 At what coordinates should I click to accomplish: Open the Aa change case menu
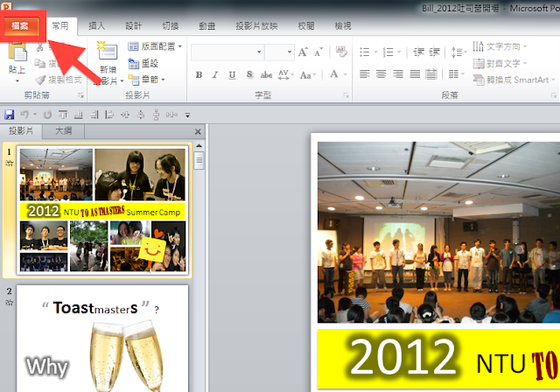point(308,75)
